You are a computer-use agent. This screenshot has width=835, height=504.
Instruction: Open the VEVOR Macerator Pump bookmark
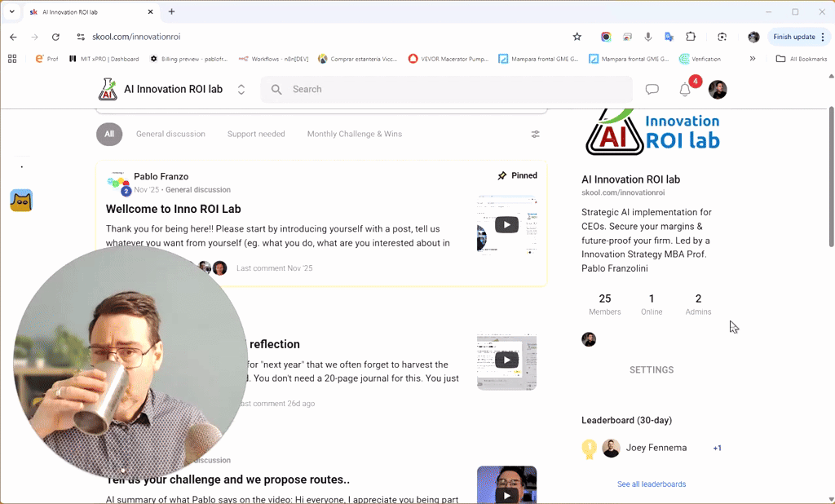coord(448,59)
